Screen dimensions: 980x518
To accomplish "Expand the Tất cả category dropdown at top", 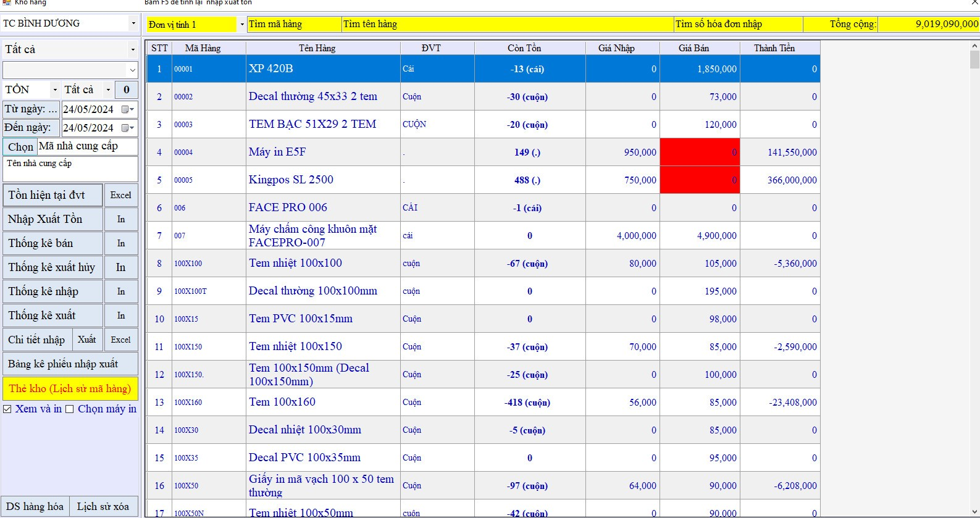I will (133, 49).
